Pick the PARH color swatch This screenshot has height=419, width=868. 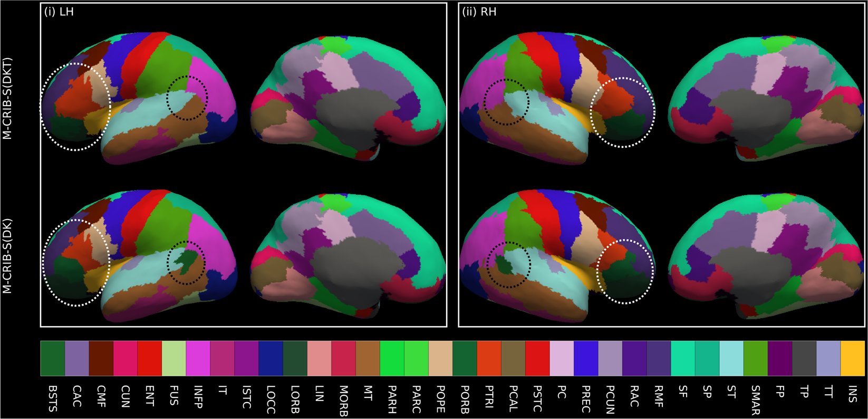392,358
